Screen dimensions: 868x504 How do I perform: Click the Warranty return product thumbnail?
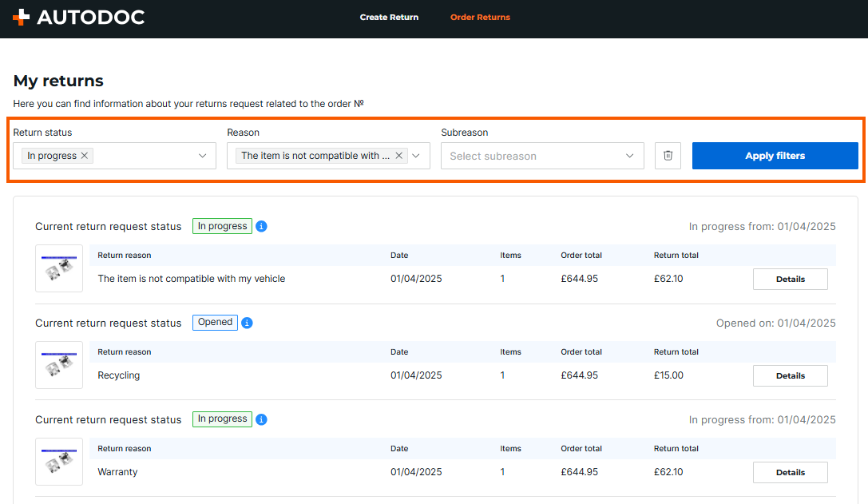59,462
